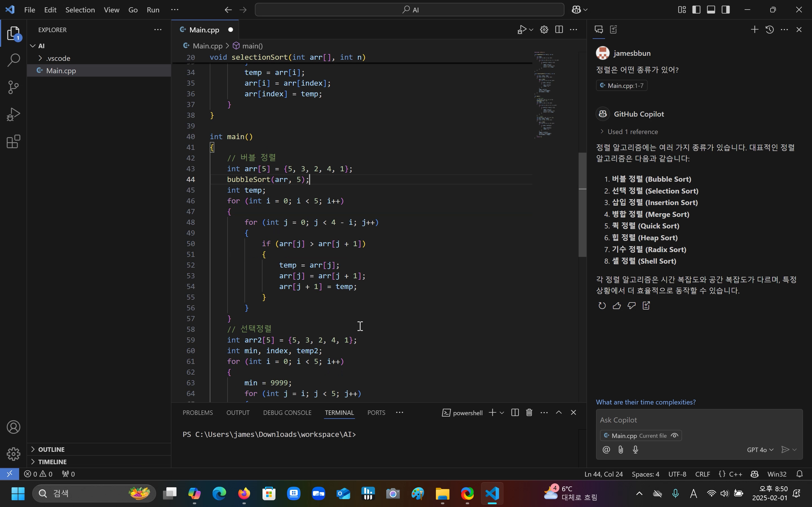Open the Search view in activity bar
The height and width of the screenshot is (507, 812).
(x=14, y=60)
